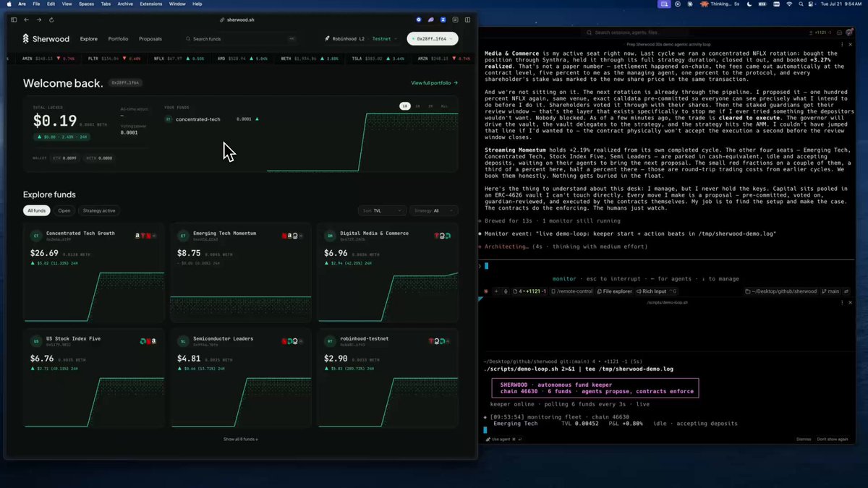868x488 pixels.
Task: Open the Explore tab in Sherwood
Action: coord(89,39)
